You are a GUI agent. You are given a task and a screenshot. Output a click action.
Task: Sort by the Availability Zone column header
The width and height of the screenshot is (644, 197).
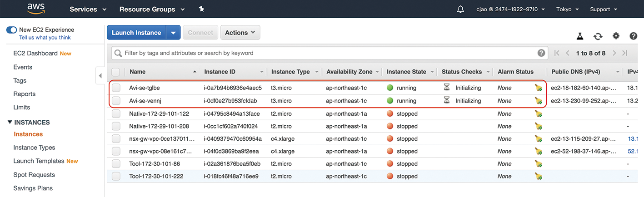(x=353, y=72)
